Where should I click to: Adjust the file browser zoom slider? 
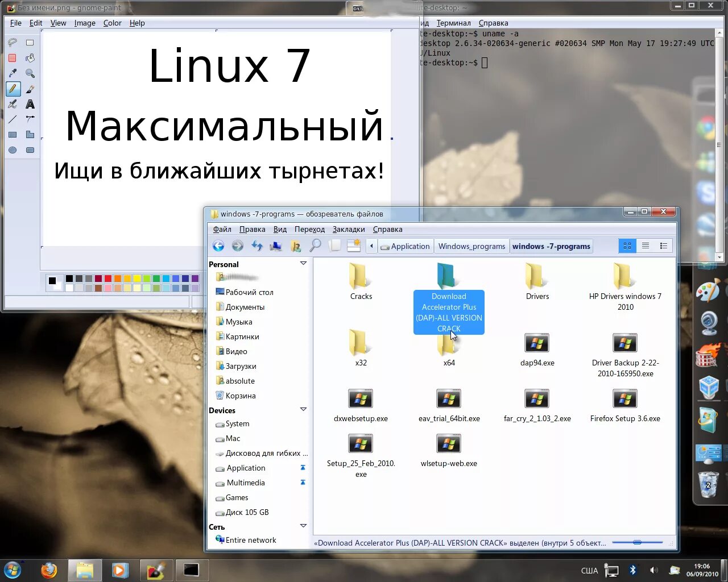(637, 542)
